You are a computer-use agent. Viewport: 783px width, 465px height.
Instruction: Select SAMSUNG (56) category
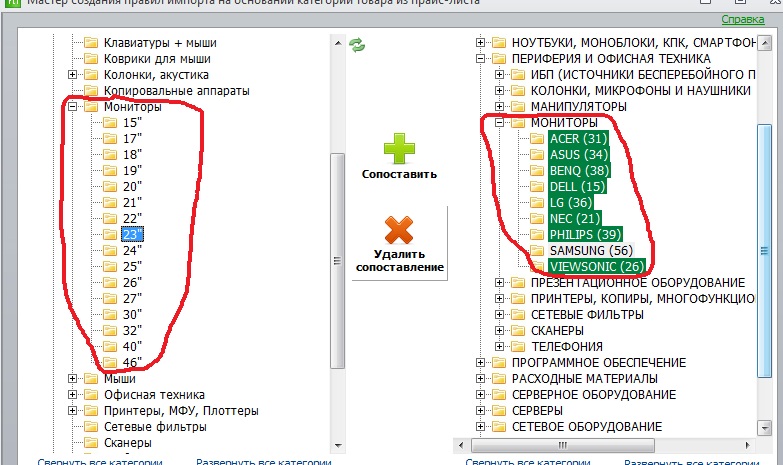tap(591, 250)
